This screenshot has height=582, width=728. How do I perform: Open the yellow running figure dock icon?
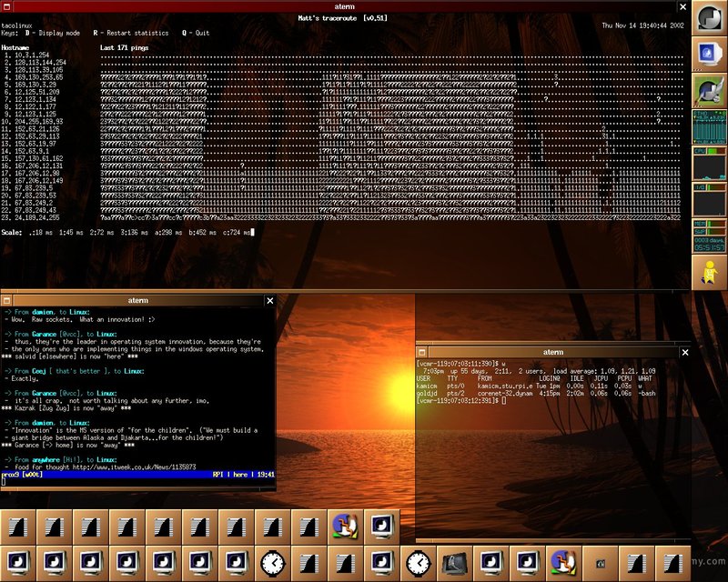click(710, 272)
